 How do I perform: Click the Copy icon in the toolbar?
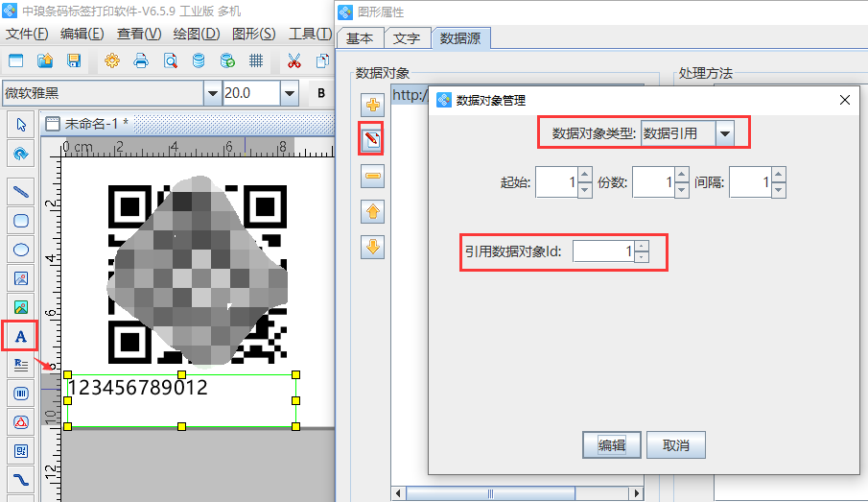tap(322, 60)
